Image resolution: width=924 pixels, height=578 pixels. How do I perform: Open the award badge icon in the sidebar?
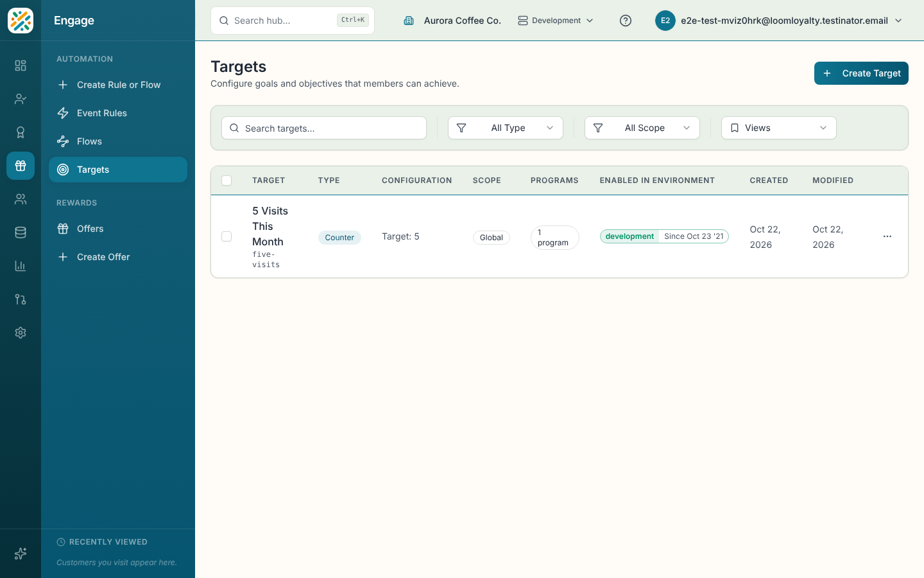[x=21, y=132]
